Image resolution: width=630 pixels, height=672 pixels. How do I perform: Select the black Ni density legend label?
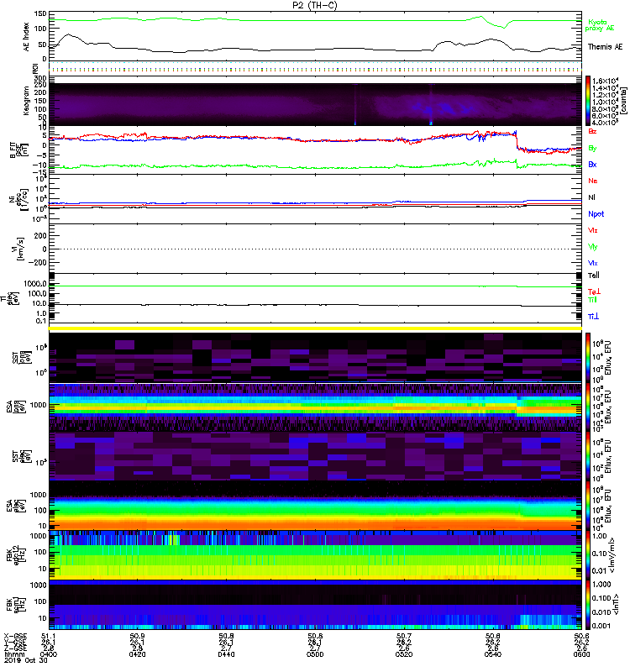pyautogui.click(x=591, y=197)
